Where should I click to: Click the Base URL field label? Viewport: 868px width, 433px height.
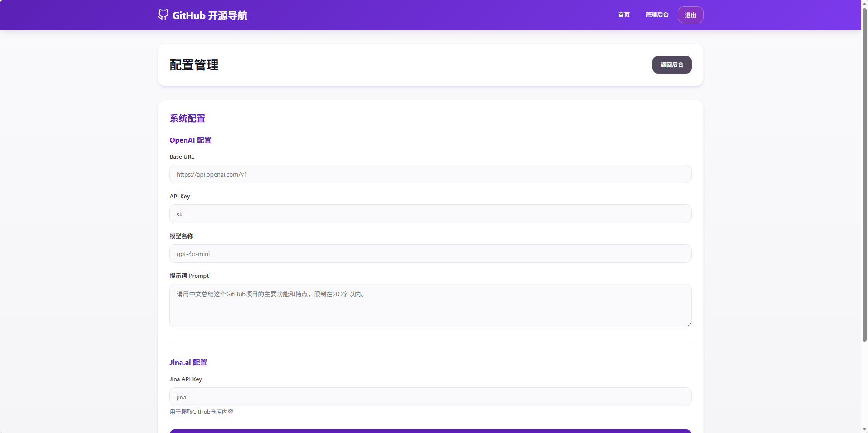(x=182, y=157)
